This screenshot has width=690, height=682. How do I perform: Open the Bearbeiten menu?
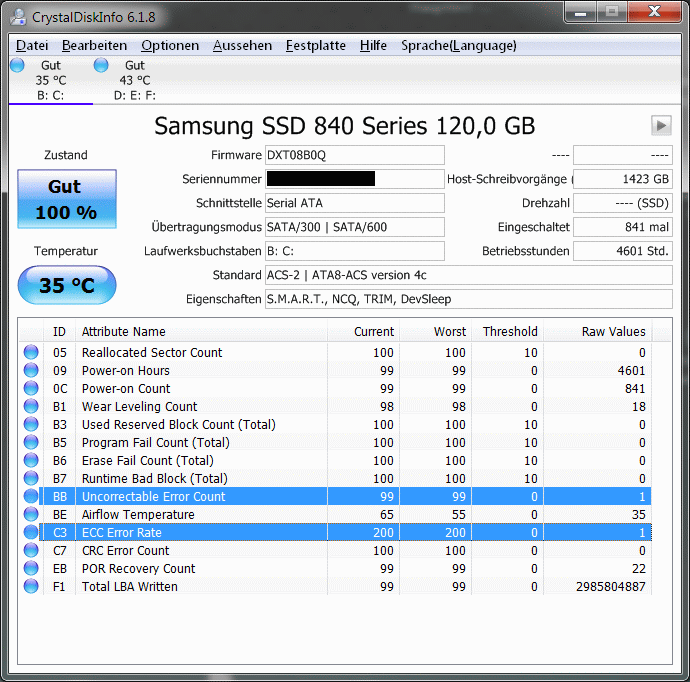[94, 45]
